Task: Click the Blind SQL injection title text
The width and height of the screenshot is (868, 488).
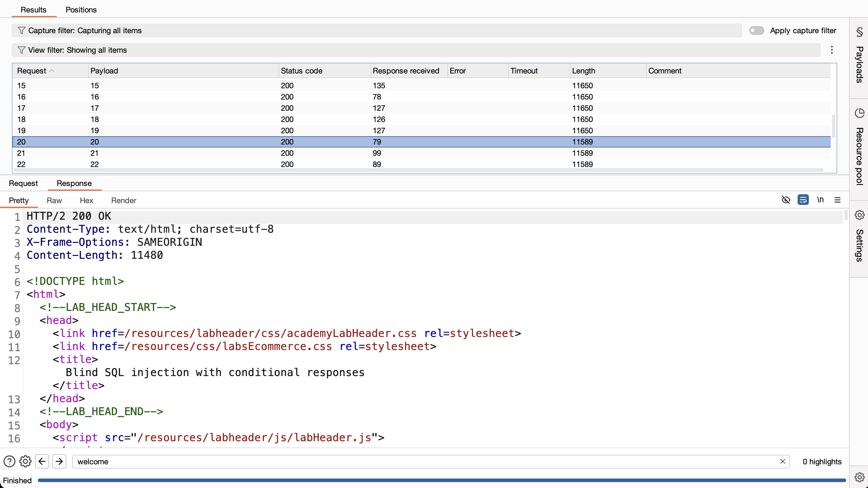Action: click(x=215, y=372)
